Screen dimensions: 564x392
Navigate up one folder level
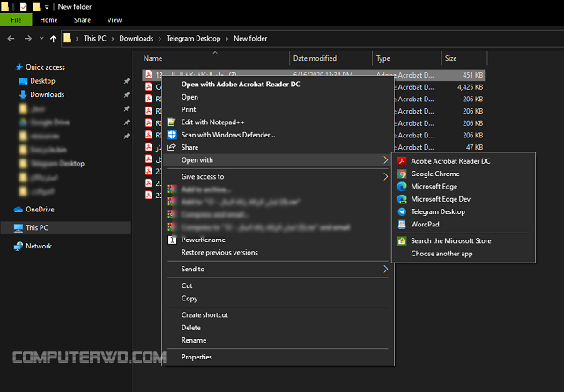(x=53, y=39)
